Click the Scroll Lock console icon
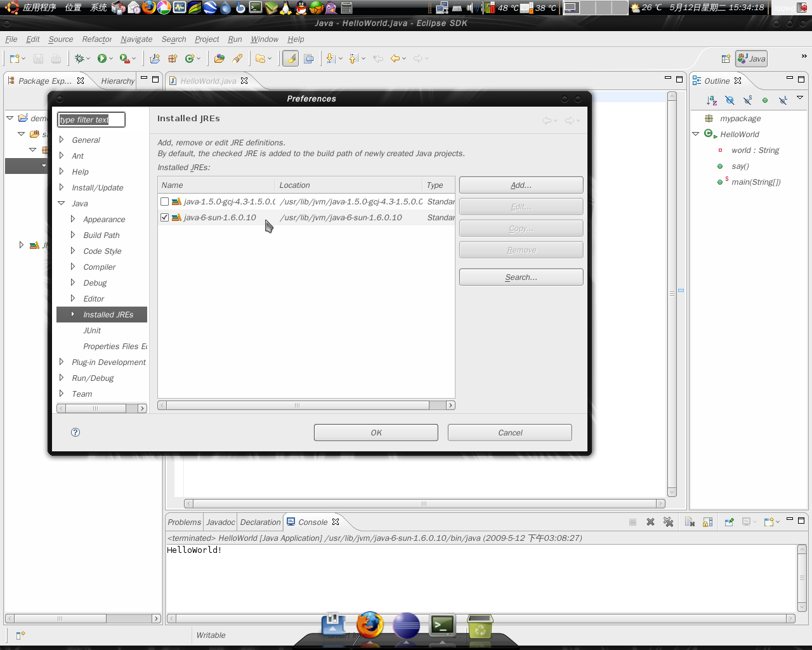This screenshot has width=812, height=650. click(707, 522)
